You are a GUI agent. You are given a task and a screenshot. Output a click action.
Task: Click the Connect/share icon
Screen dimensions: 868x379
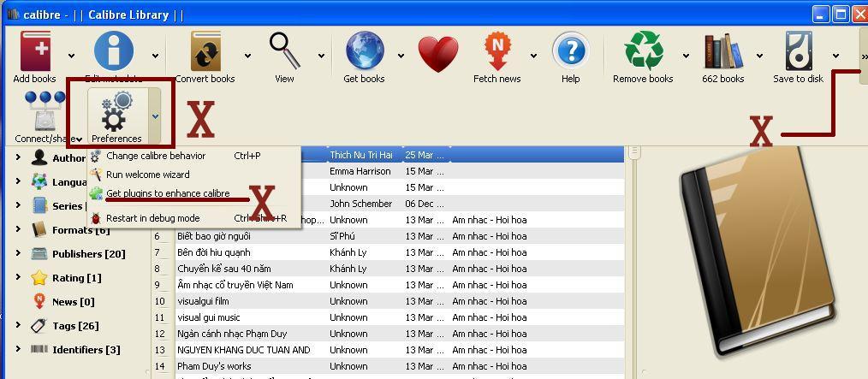coord(45,111)
